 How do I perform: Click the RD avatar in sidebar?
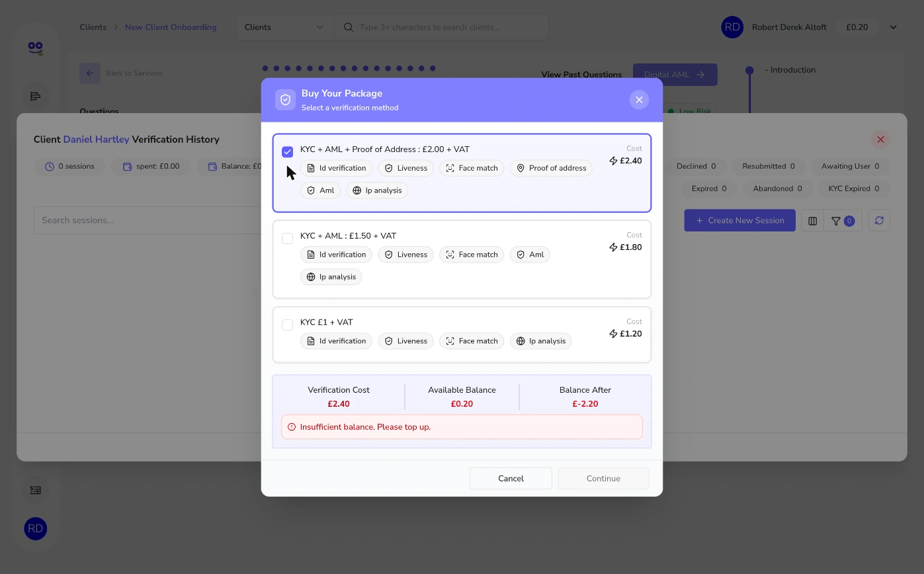tap(36, 528)
